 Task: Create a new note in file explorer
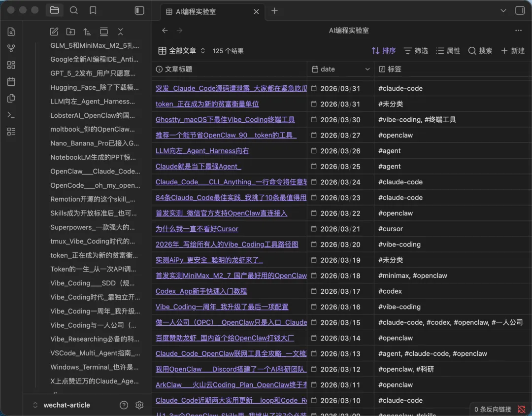[54, 32]
